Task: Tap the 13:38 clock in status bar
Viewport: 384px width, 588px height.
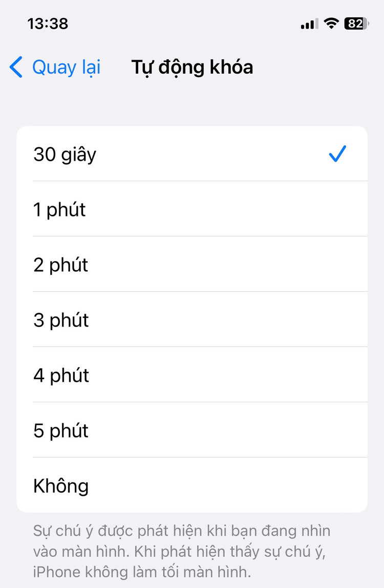Action: click(x=48, y=24)
